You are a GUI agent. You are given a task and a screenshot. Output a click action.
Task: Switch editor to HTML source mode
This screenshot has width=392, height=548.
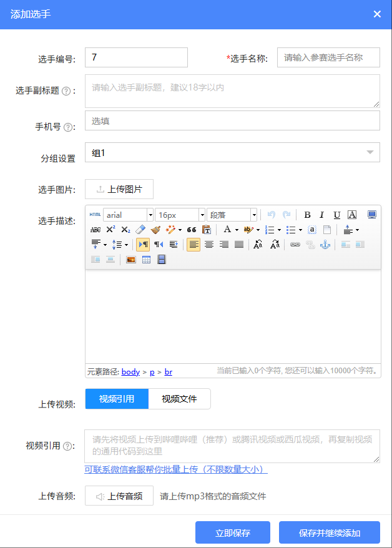point(95,215)
